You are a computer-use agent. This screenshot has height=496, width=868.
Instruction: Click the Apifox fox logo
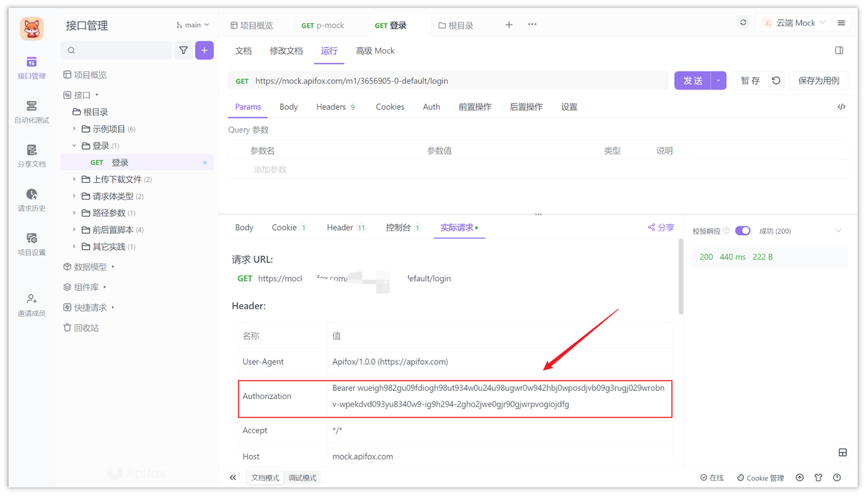coord(32,28)
